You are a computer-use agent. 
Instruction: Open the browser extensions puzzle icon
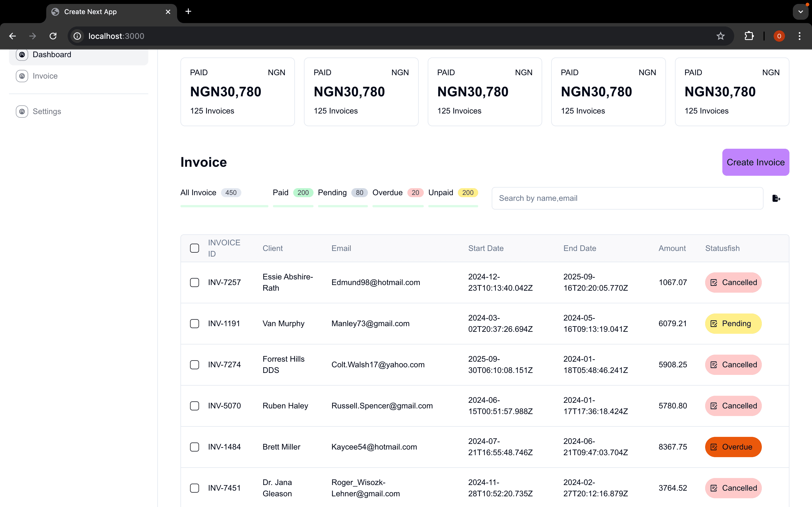pyautogui.click(x=749, y=36)
